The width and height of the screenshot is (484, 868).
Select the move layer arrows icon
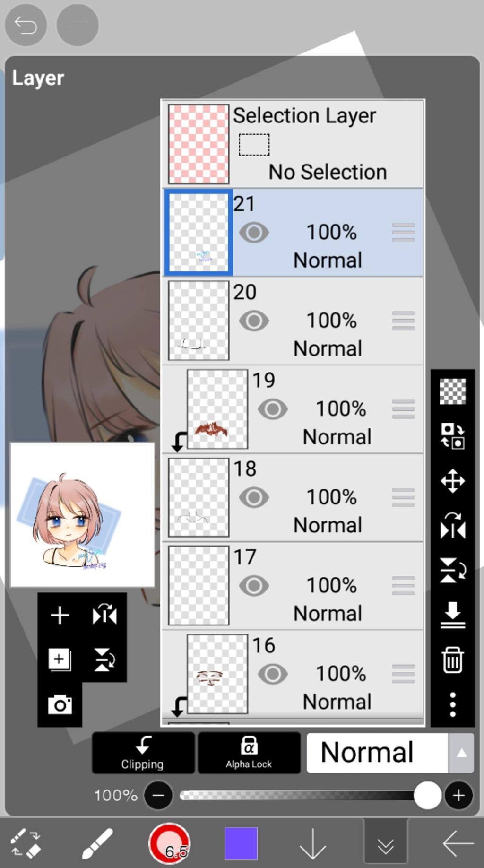coord(452,481)
